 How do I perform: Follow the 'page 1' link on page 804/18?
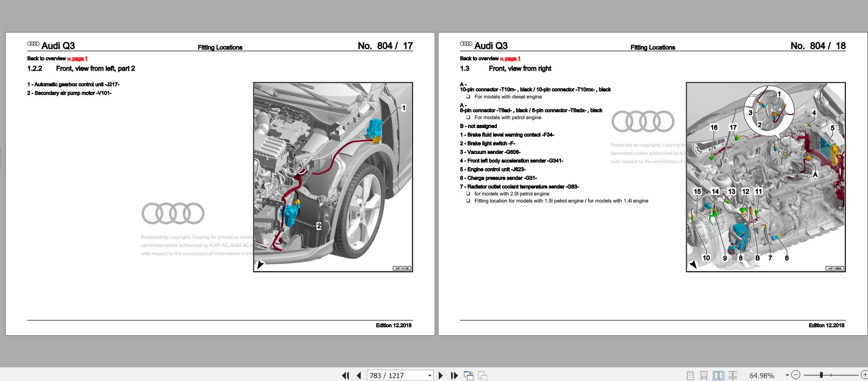[510, 58]
